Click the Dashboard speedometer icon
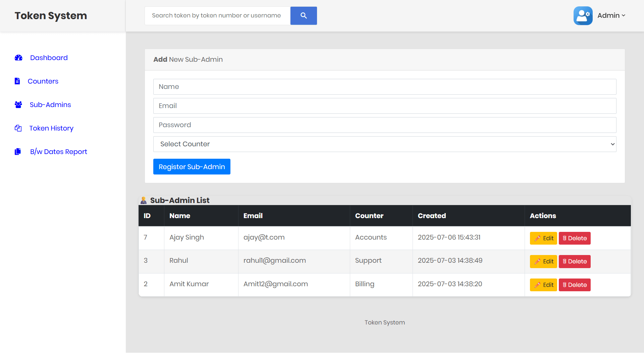 coord(18,58)
